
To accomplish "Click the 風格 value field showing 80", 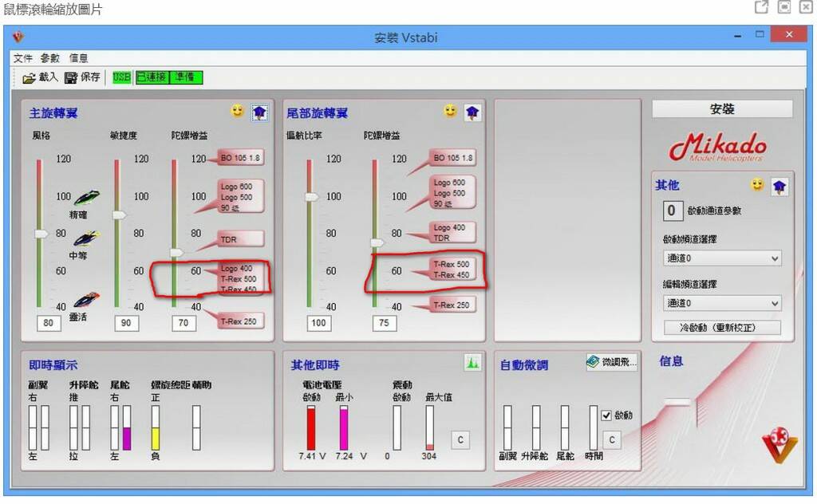I will [x=49, y=323].
